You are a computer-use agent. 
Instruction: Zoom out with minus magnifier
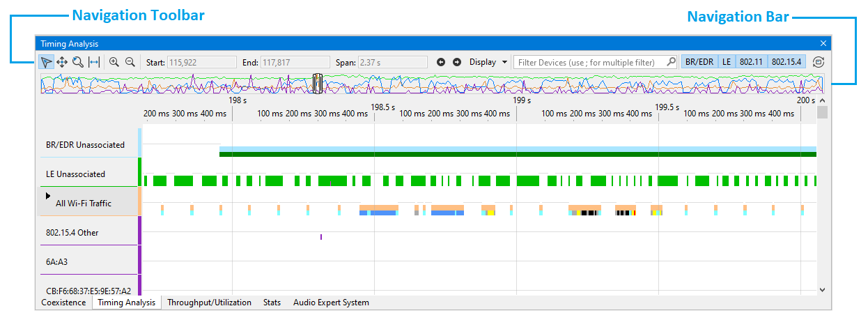click(x=130, y=62)
